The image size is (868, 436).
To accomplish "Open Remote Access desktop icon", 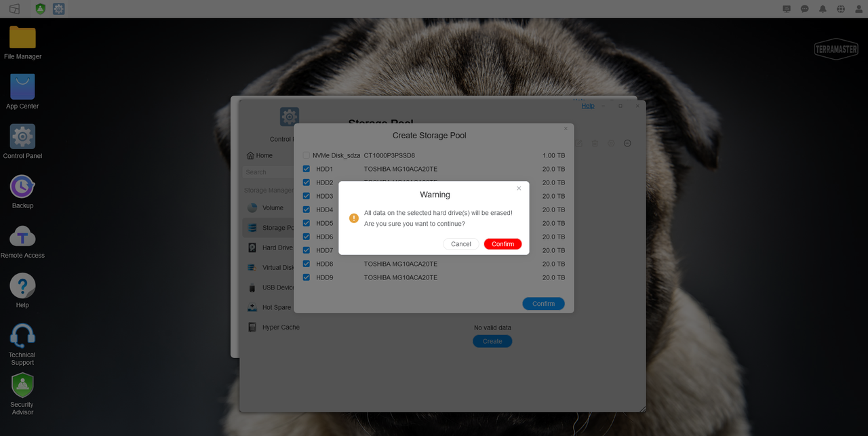I will click(22, 241).
